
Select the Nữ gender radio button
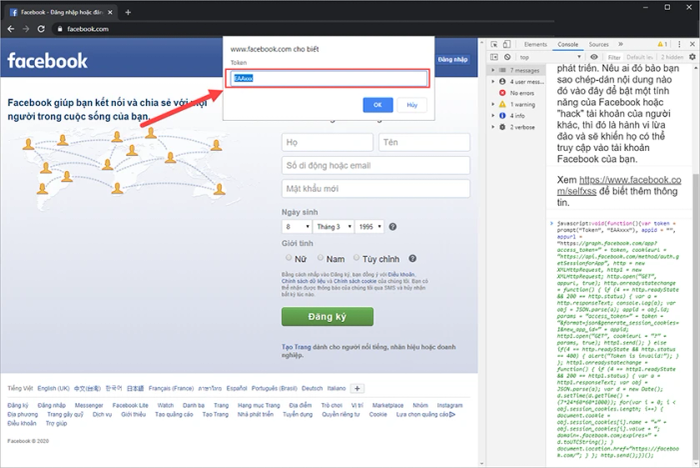pyautogui.click(x=288, y=258)
